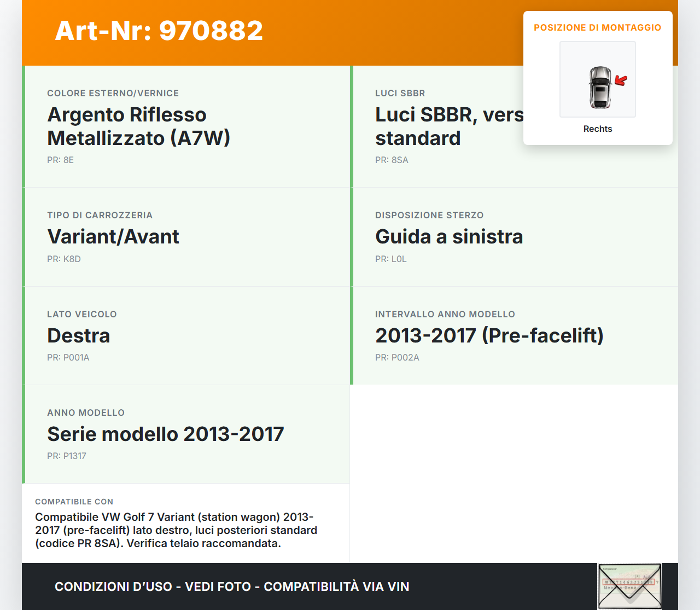
Task: Select the Variant/Avant body type option
Action: point(113,237)
